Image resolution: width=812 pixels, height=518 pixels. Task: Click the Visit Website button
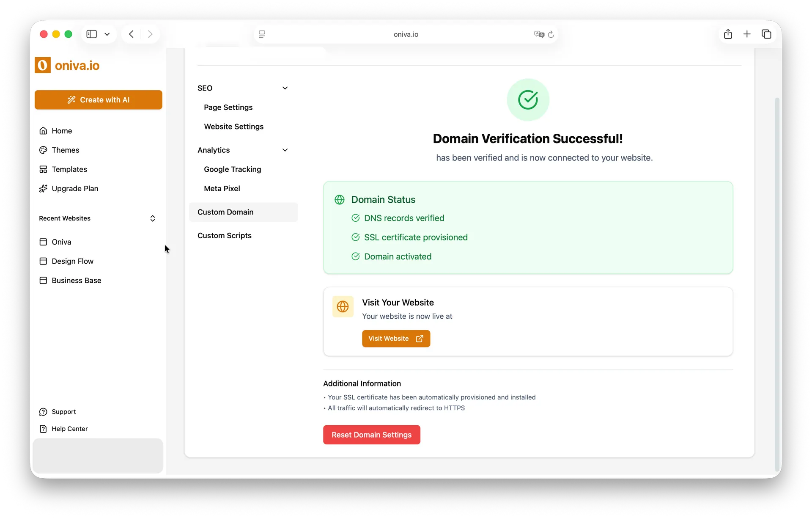point(396,338)
